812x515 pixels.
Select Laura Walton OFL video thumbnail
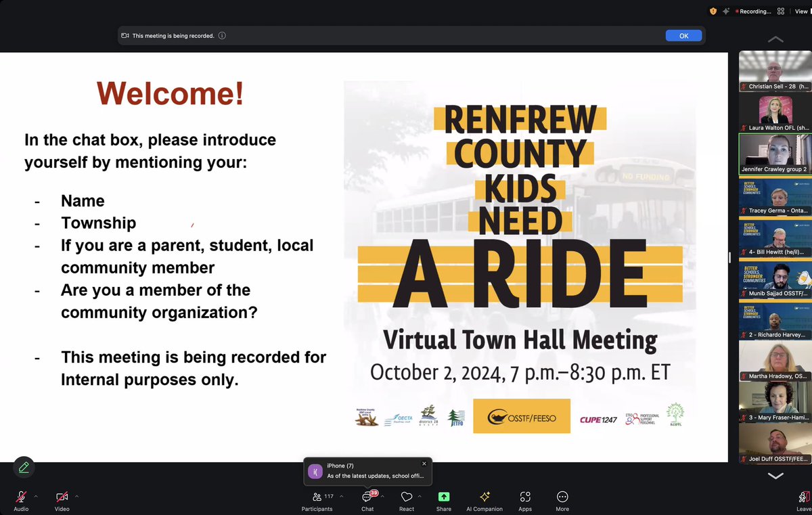(x=775, y=112)
